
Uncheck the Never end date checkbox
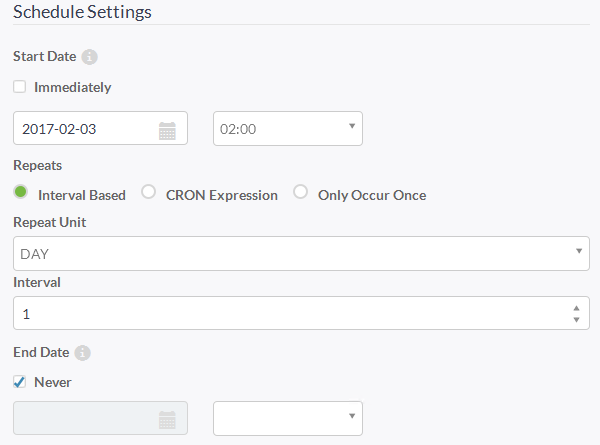coord(20,381)
